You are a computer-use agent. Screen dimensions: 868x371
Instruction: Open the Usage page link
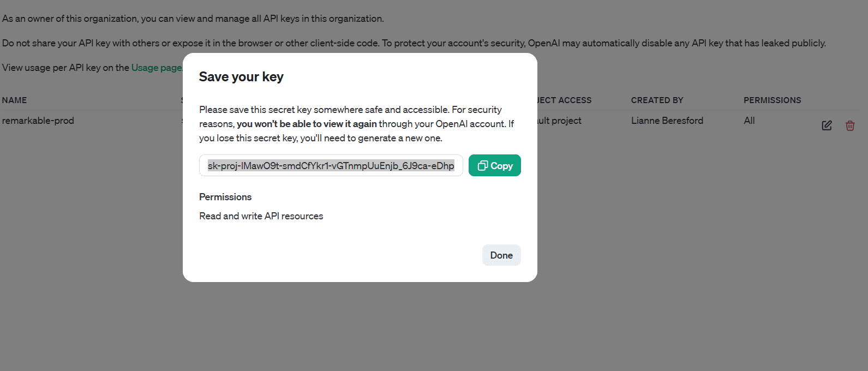[x=157, y=67]
